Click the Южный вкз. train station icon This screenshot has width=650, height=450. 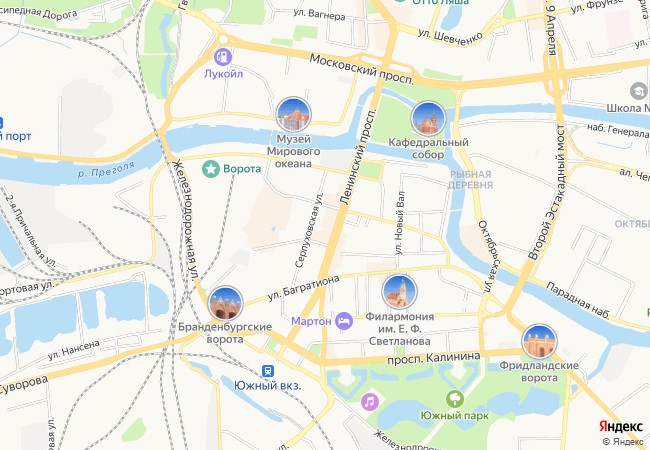pyautogui.click(x=268, y=371)
